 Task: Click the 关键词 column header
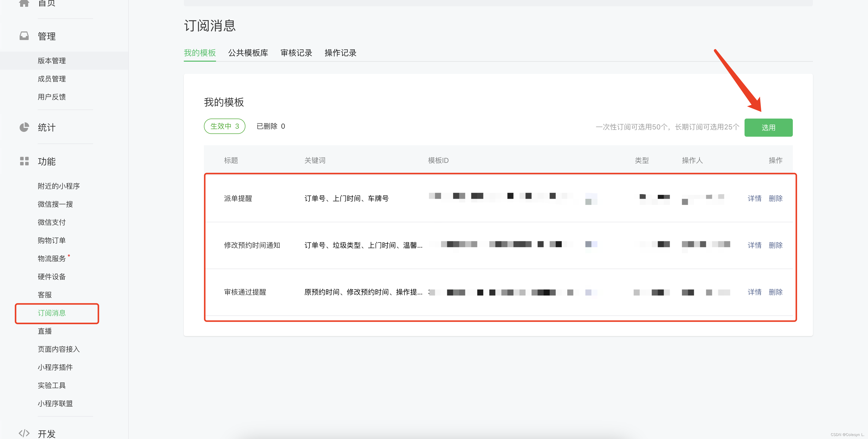point(315,161)
